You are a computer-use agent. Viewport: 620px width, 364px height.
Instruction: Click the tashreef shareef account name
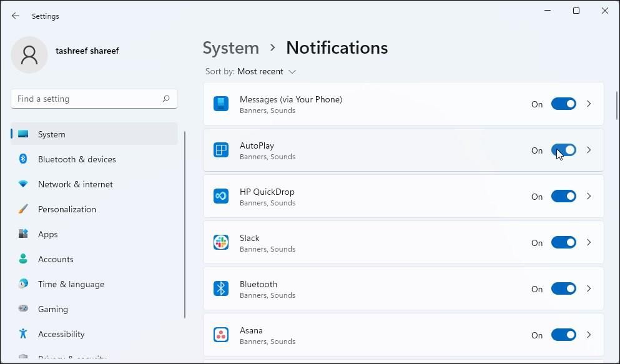click(87, 51)
